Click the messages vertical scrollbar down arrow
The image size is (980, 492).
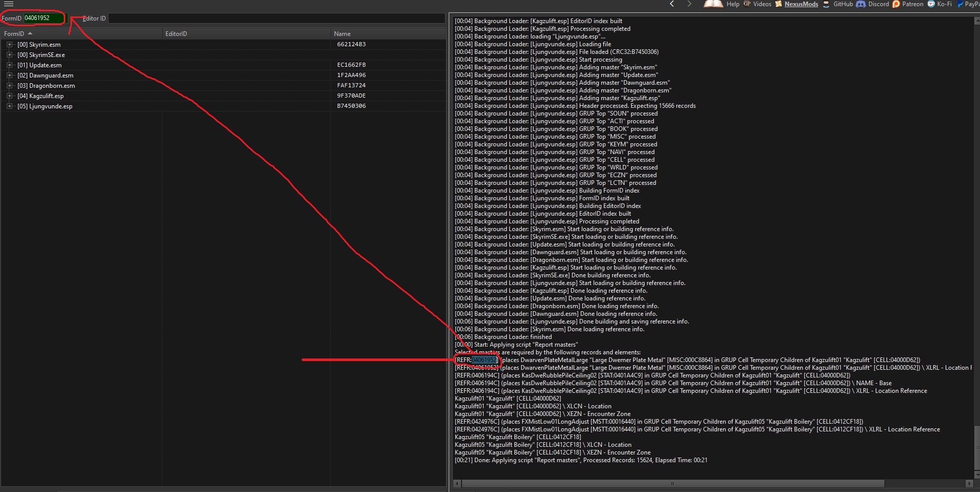tap(976, 475)
